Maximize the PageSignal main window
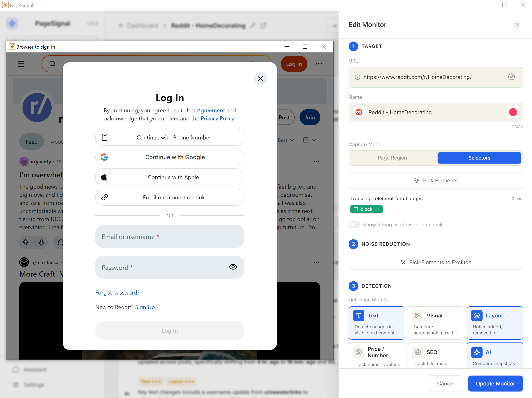The height and width of the screenshot is (398, 532). click(504, 5)
